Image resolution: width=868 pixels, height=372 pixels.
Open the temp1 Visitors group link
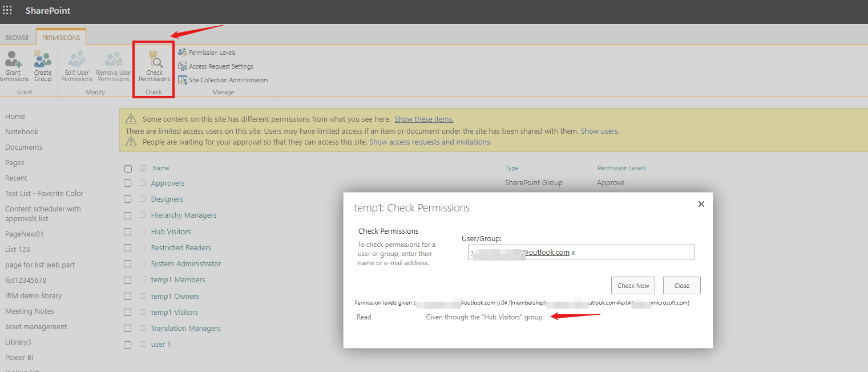[175, 313]
